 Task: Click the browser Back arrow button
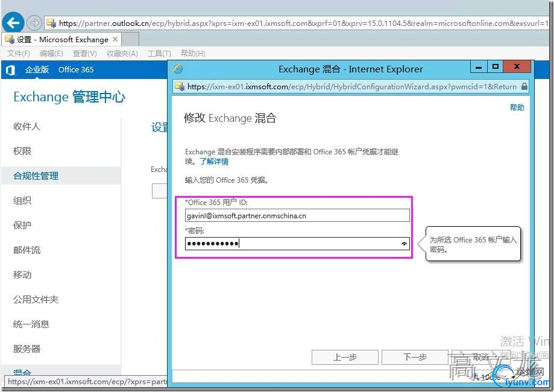pyautogui.click(x=13, y=23)
